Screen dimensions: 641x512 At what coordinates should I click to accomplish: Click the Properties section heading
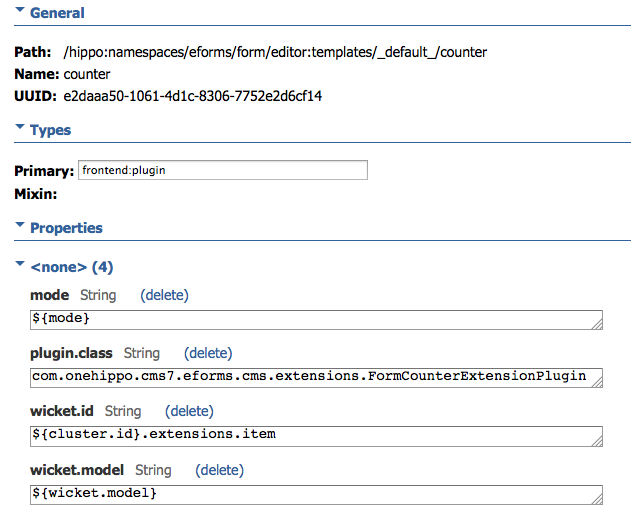pyautogui.click(x=66, y=228)
